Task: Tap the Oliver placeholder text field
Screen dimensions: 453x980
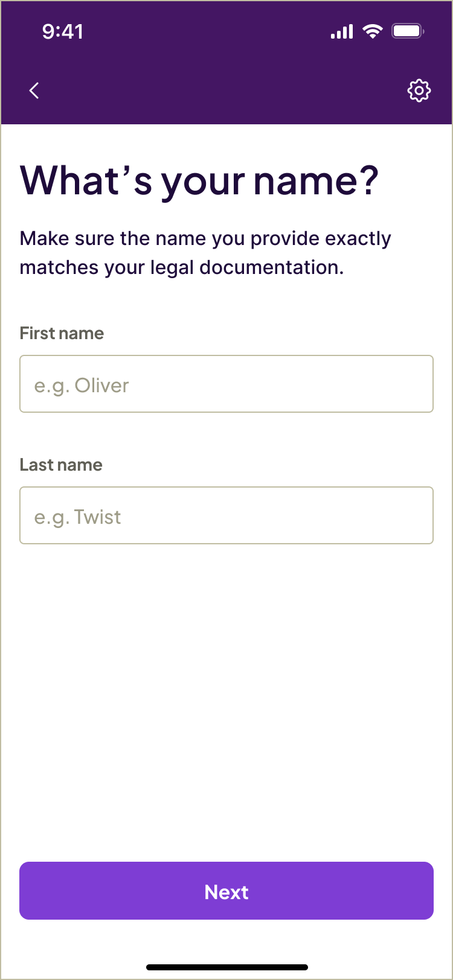Action: coord(226,384)
